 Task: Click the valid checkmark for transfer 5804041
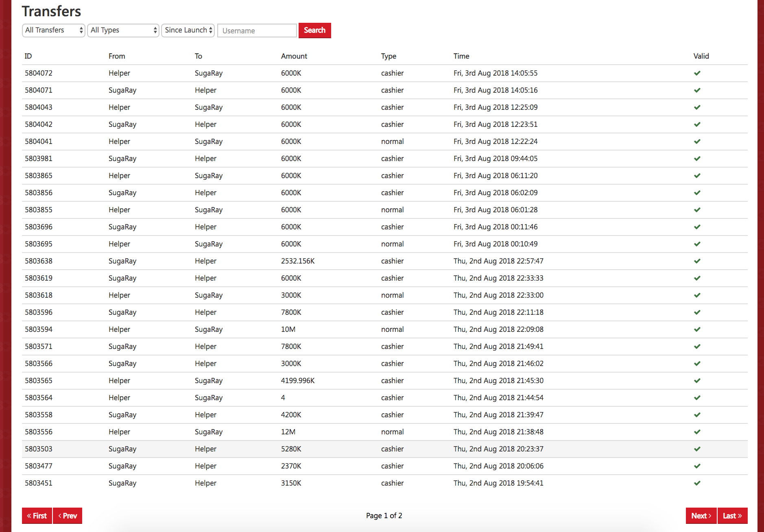pyautogui.click(x=697, y=142)
